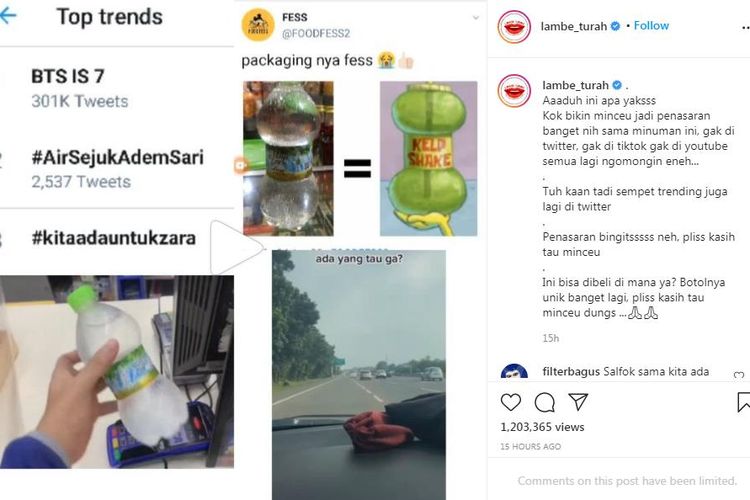This screenshot has height=500, width=750.
Task: Select BTS IS 7 trend
Action: 67,77
